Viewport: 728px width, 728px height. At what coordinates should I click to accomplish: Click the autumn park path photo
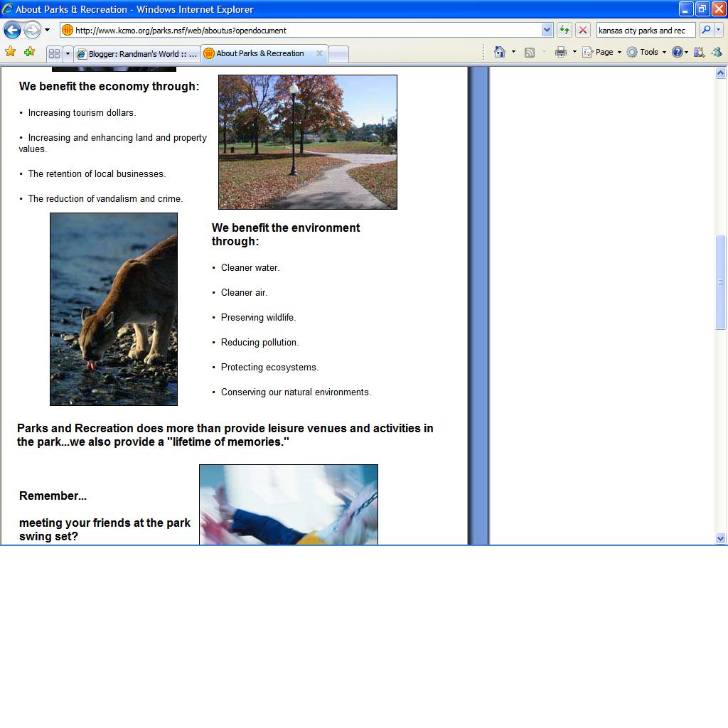pos(308,142)
